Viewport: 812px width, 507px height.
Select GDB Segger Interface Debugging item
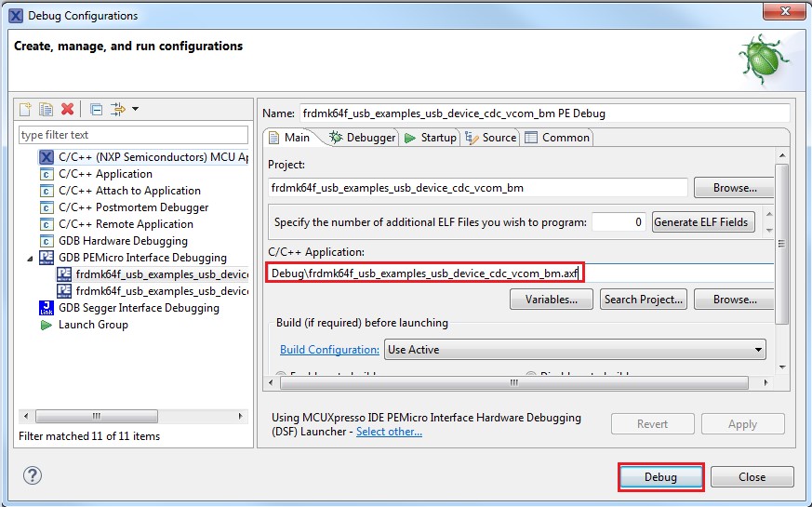139,308
